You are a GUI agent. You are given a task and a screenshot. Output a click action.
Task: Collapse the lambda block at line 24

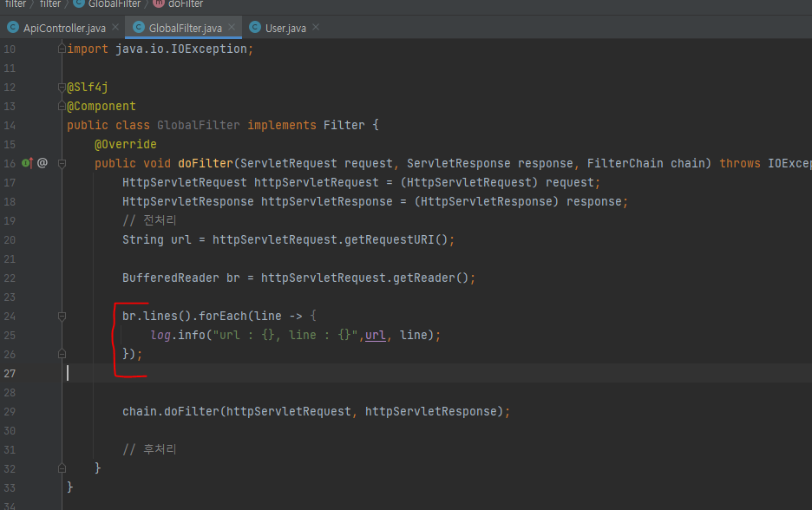[x=62, y=316]
